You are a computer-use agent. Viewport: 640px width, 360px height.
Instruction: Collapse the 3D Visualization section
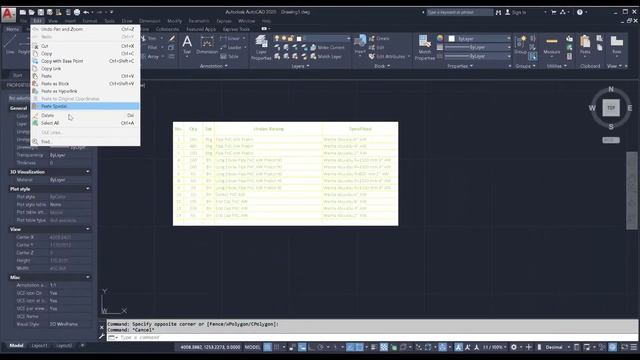click(88, 172)
